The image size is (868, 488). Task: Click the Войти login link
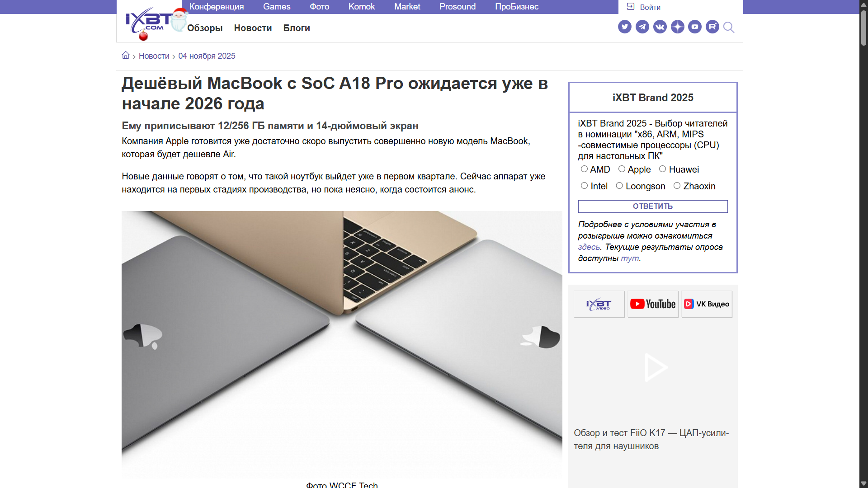(644, 7)
